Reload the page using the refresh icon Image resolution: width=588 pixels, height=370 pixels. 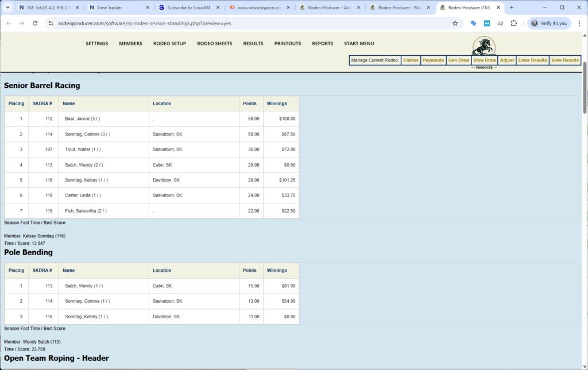pyautogui.click(x=35, y=24)
